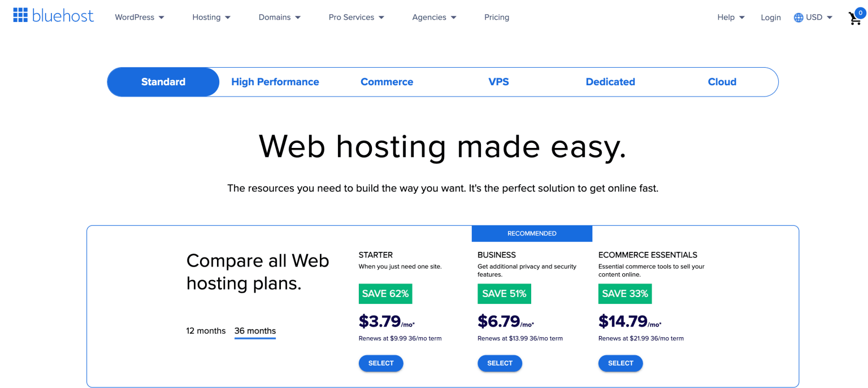Click the Bluehost logo icon

click(20, 15)
